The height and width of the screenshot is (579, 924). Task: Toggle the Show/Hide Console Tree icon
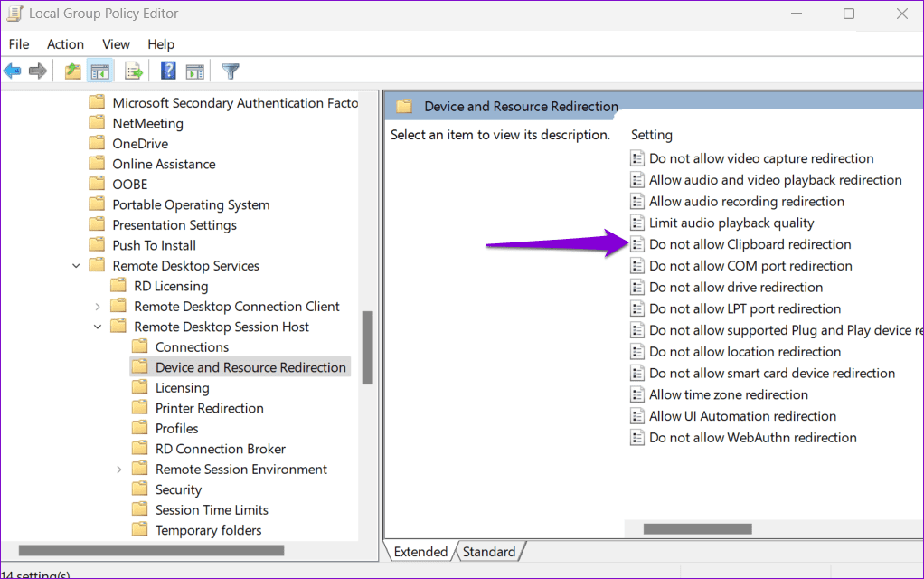(99, 71)
